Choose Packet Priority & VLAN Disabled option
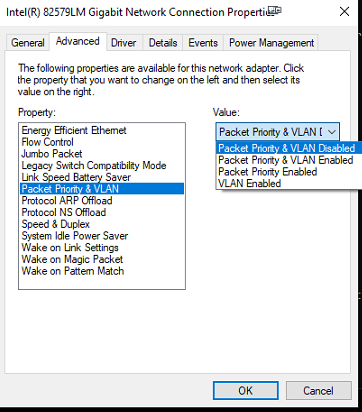Screen dimensions: 362x412 [x=289, y=148]
